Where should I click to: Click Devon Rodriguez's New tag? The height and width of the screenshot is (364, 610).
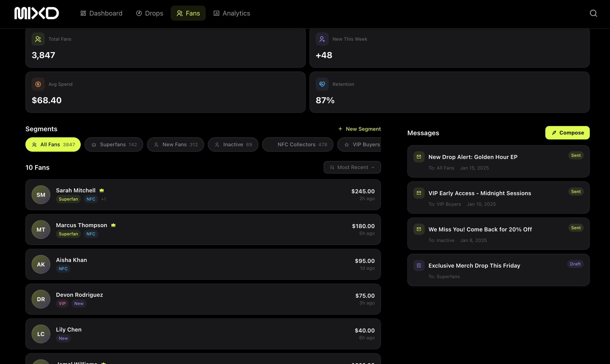pos(79,303)
